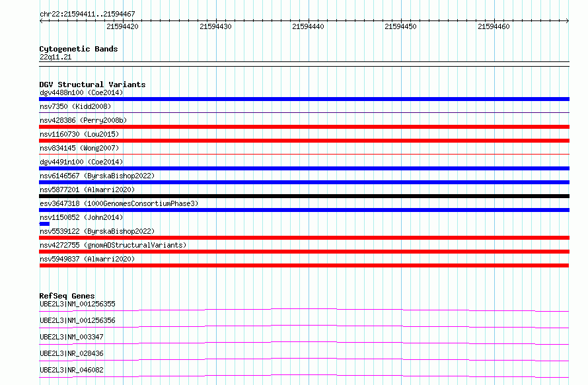
Task: Click magenta line under UBE2L3|NM_003347
Action: [x=304, y=343]
